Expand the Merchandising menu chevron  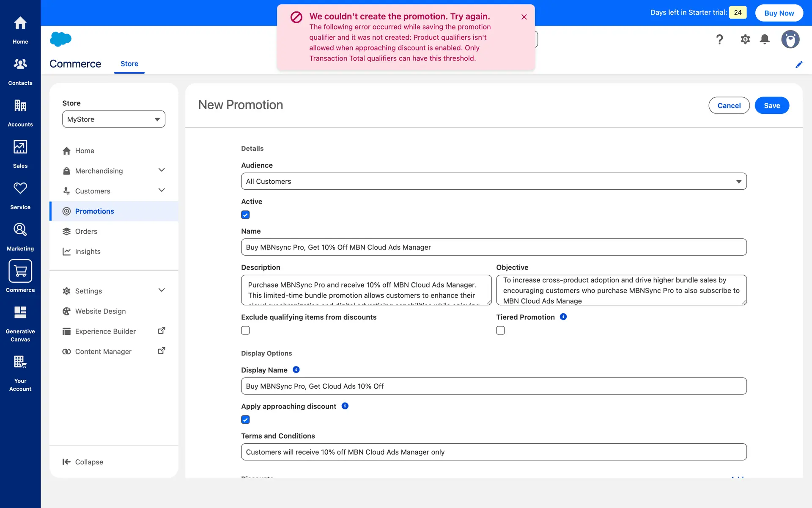162,170
